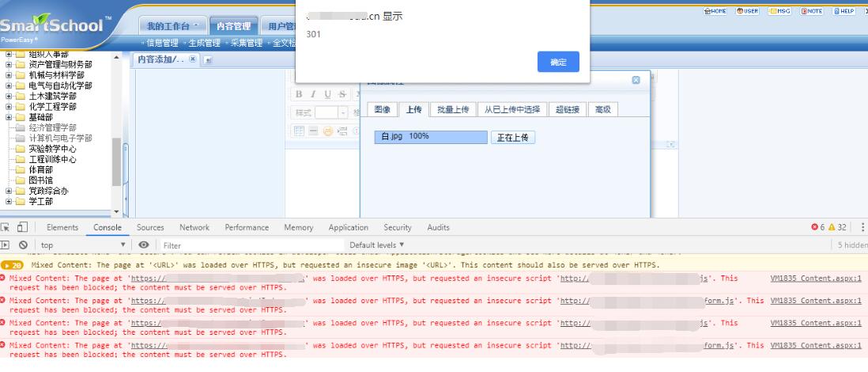
Task: Toggle the device toolbar icon in DevTools
Action: [x=23, y=228]
